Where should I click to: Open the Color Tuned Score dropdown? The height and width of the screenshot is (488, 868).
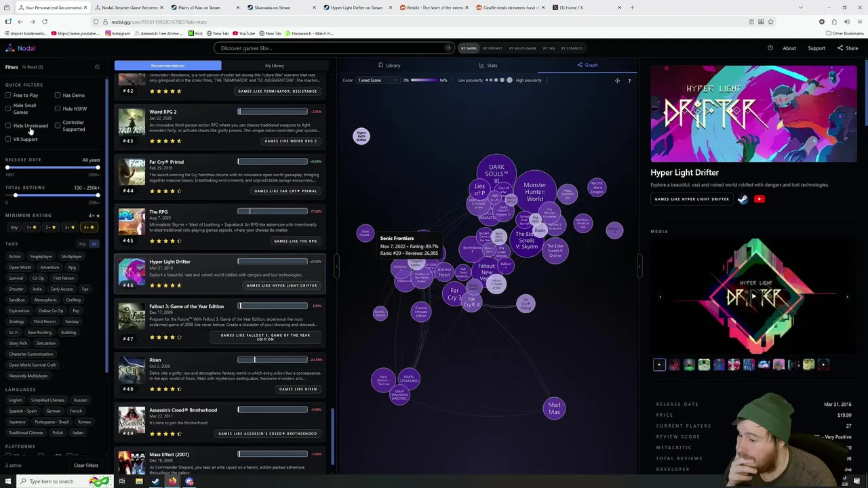(378, 81)
